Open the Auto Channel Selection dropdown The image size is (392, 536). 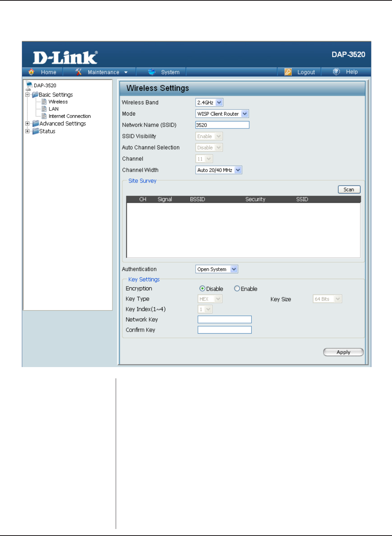click(209, 148)
